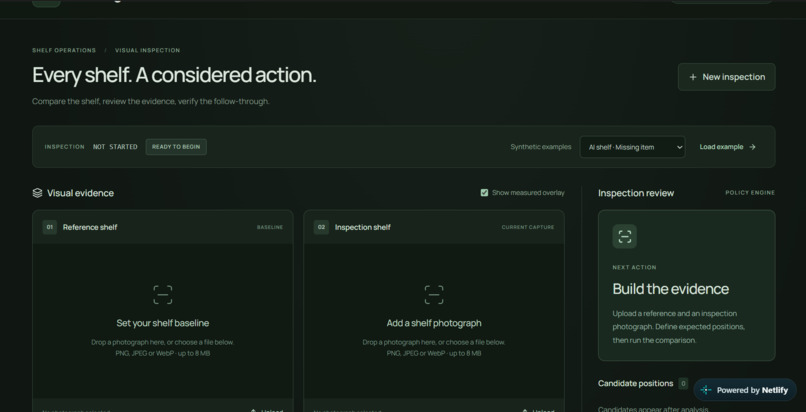Click the Candidate positions count badge
Viewport: 806px width, 412px height.
click(x=683, y=383)
